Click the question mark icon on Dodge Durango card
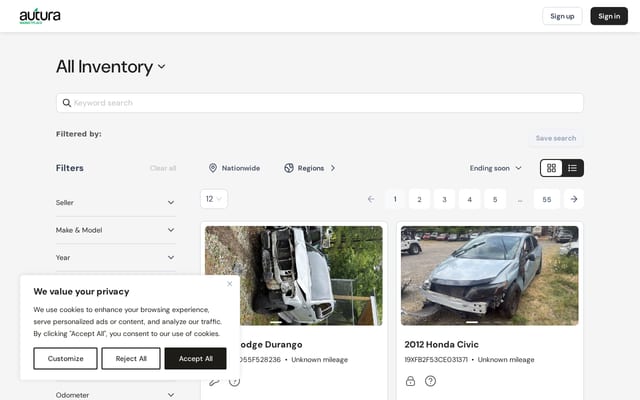 click(x=234, y=382)
